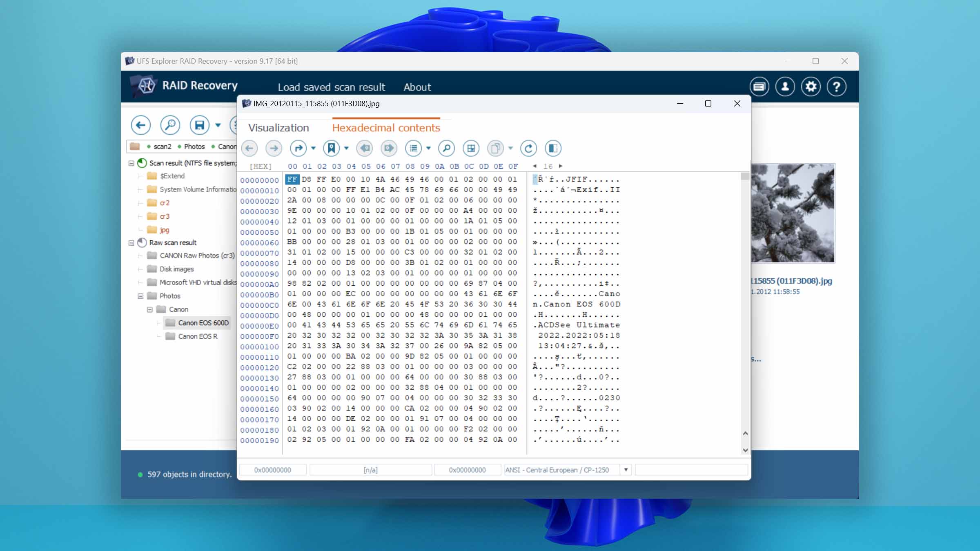Switch to Visualization tab
This screenshot has height=551, width=980.
tap(278, 128)
